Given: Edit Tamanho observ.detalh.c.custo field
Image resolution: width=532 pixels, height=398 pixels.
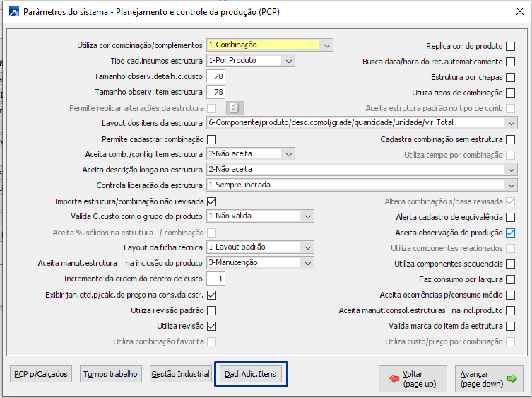Looking at the screenshot, I should click(215, 76).
